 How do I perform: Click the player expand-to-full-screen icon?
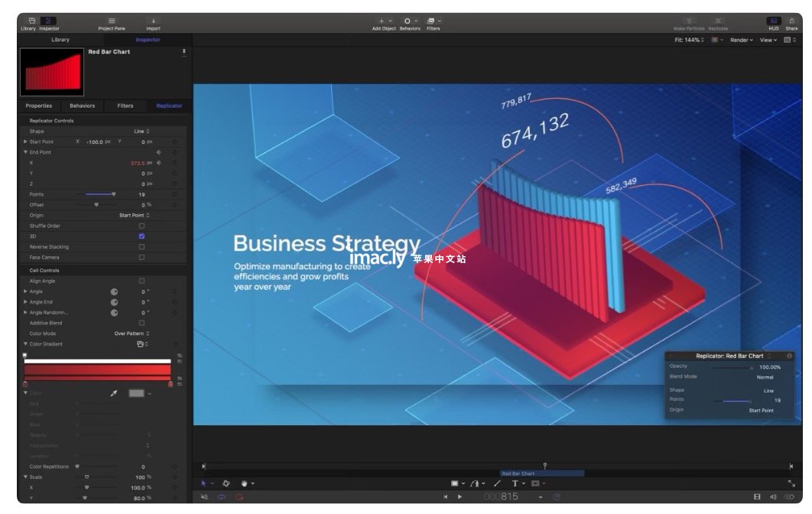tap(791, 483)
